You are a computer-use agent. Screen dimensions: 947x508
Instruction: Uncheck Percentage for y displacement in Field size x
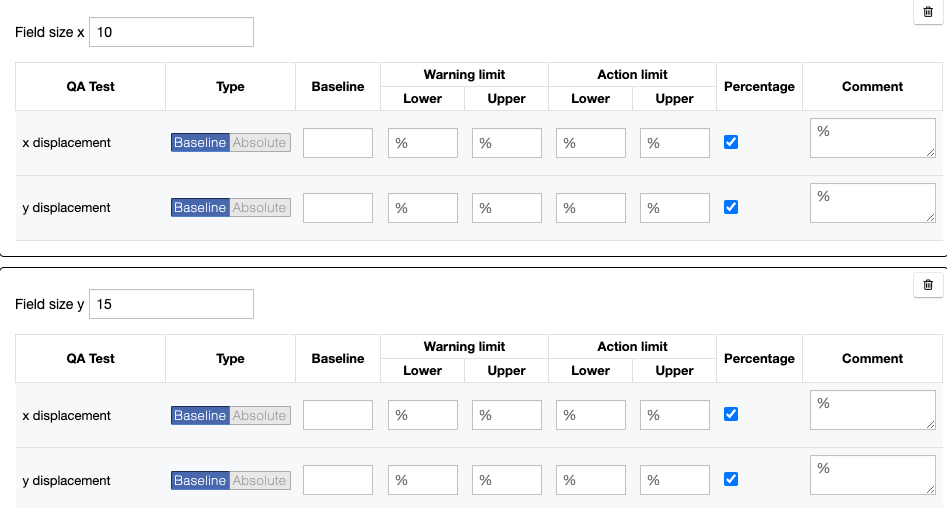pyautogui.click(x=731, y=207)
